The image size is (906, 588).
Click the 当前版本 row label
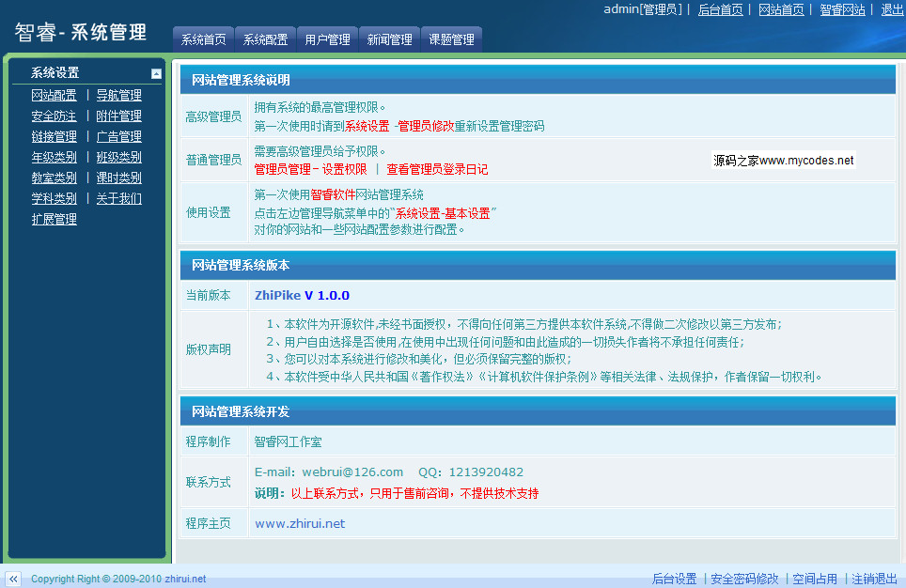click(208, 295)
